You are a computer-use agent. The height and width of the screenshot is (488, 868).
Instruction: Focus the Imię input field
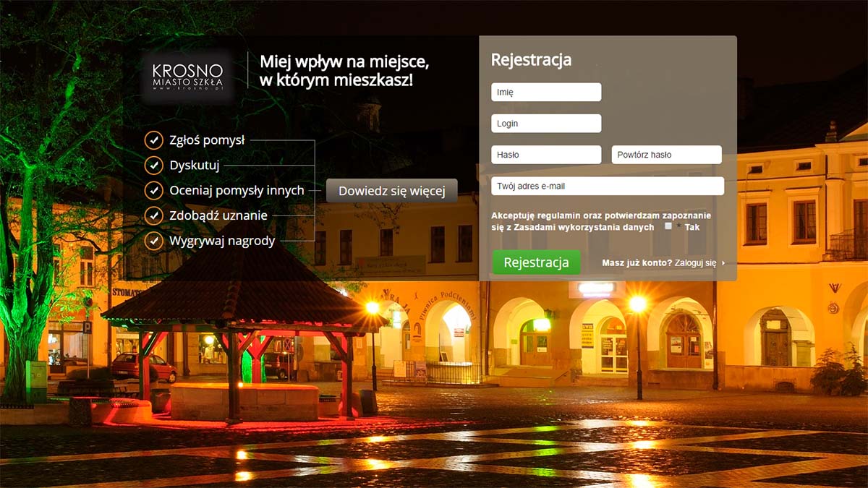tap(546, 93)
